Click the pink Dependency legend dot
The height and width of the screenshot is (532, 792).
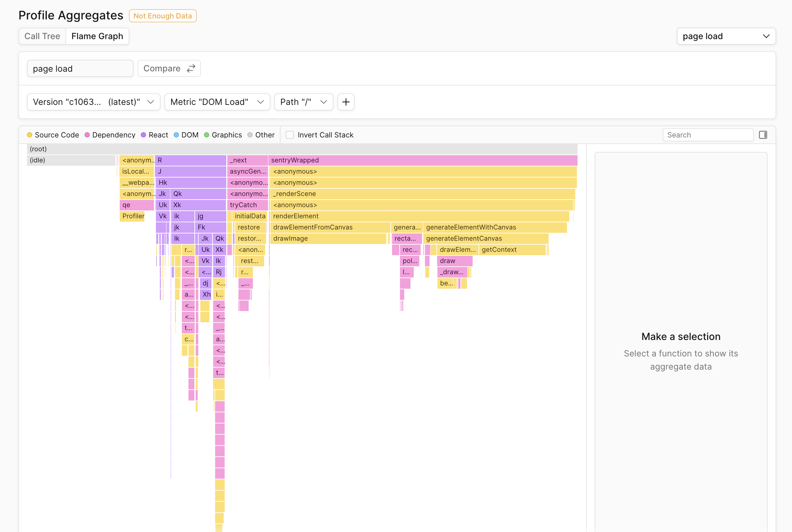(x=87, y=135)
